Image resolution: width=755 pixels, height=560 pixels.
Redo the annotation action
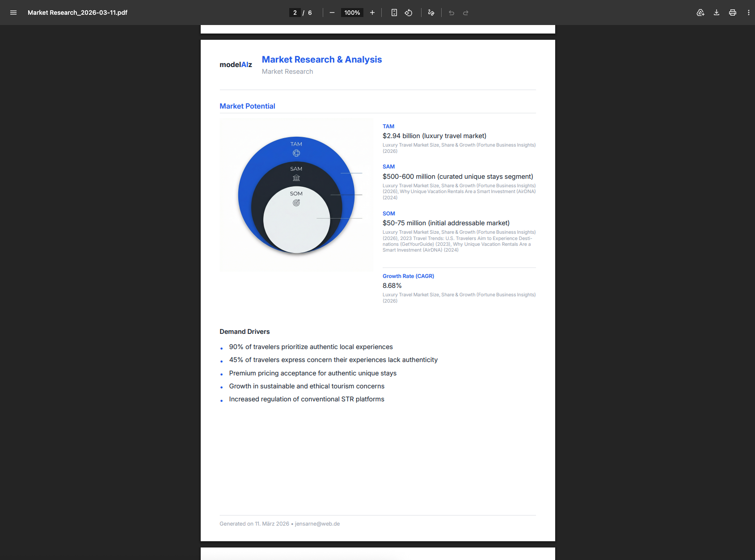[x=465, y=13]
